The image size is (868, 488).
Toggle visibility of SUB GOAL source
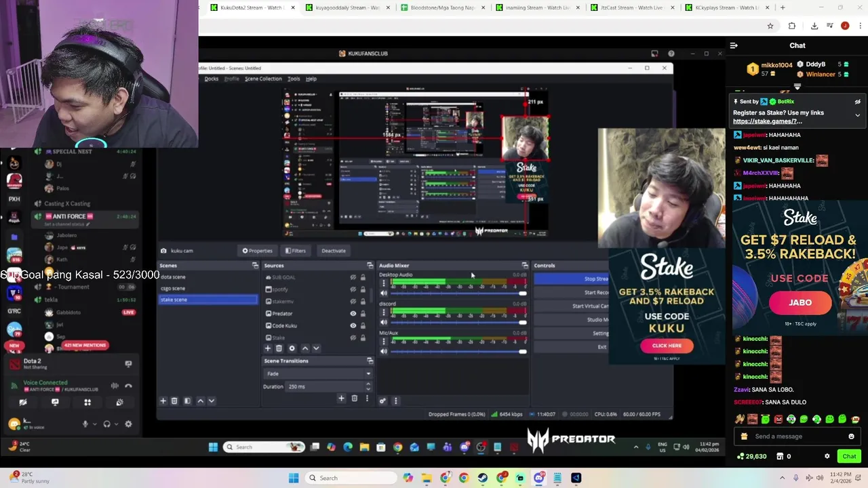(353, 277)
